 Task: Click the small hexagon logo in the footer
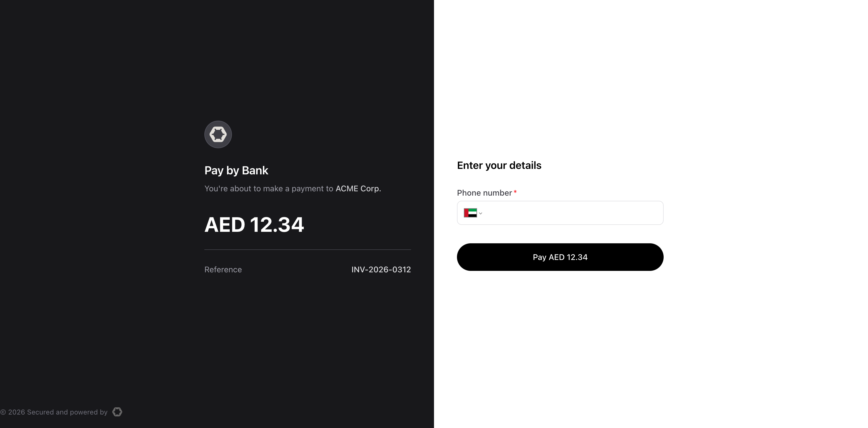tap(117, 412)
